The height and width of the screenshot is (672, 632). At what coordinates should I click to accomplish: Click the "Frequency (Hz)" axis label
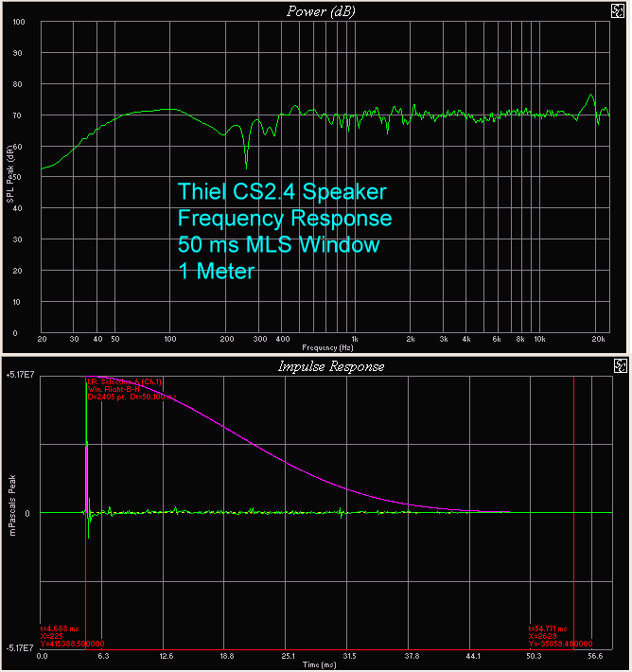pos(325,346)
